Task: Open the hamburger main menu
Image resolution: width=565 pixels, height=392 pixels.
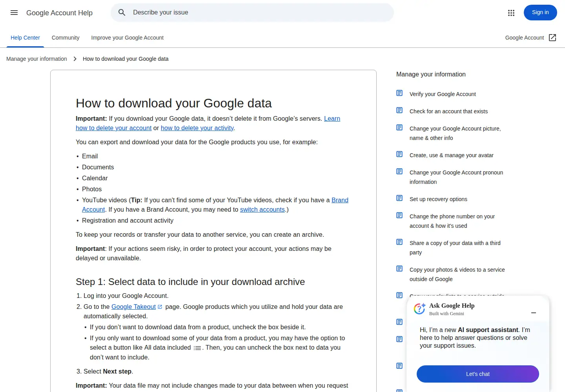Action: (14, 13)
